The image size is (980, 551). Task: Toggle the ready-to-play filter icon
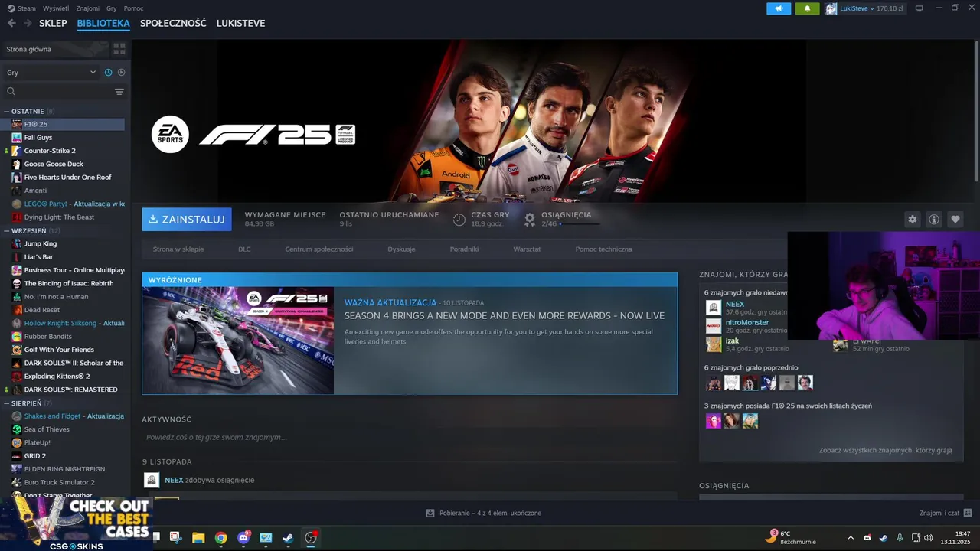[x=121, y=73]
